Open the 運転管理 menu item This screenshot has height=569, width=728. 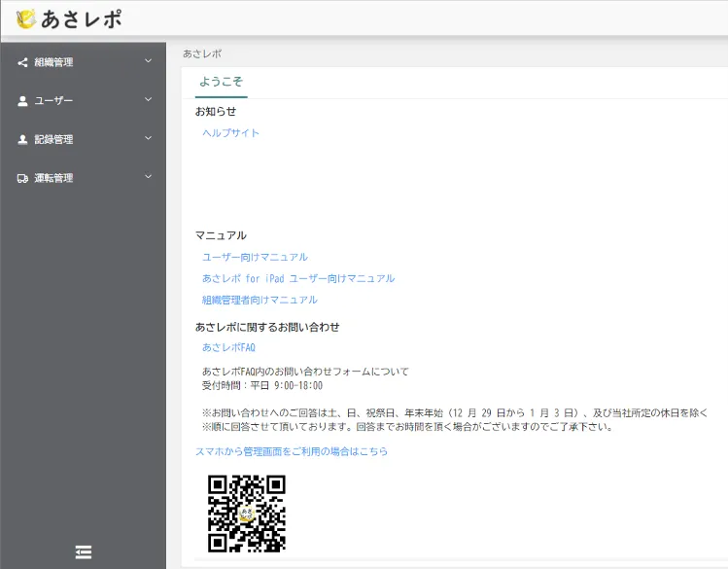[x=84, y=178]
